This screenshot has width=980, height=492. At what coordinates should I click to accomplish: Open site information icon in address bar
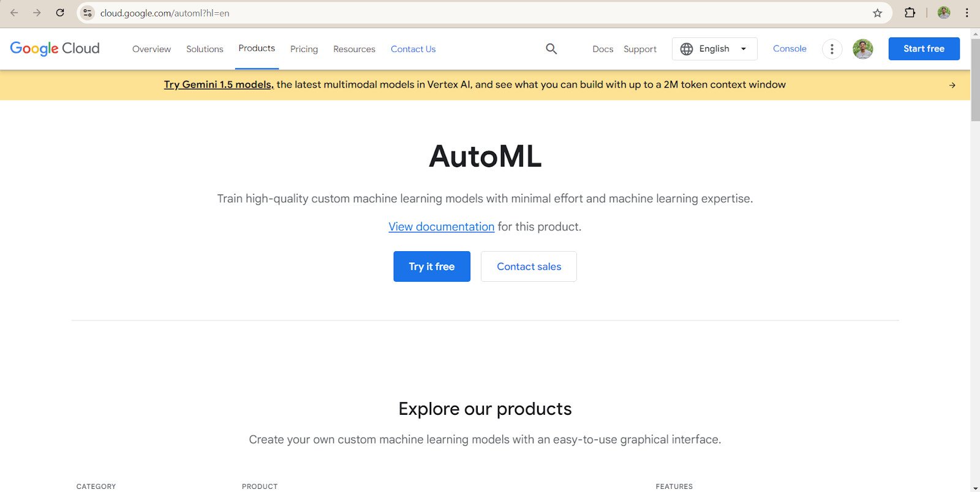coord(88,13)
